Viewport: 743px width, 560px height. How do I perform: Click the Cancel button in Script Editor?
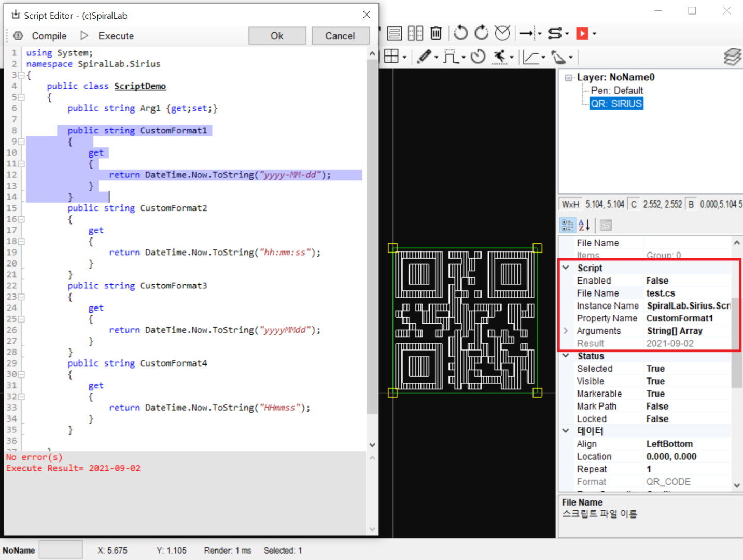pyautogui.click(x=340, y=36)
